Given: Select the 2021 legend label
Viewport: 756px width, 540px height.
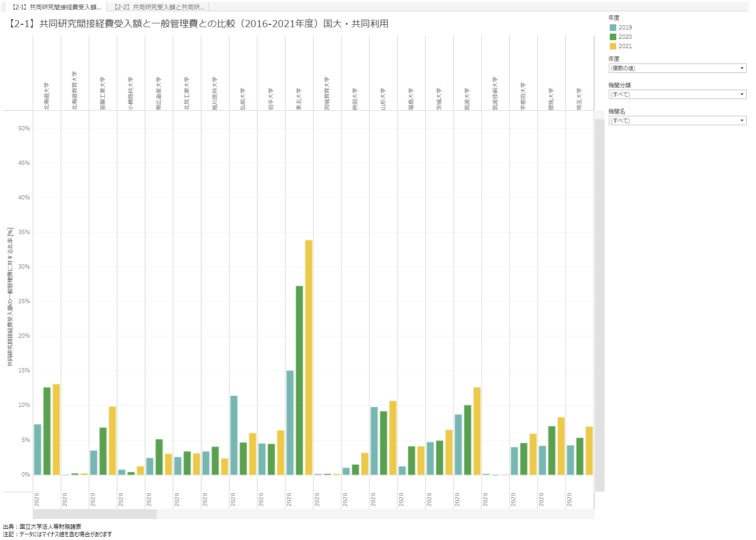Looking at the screenshot, I should 625,46.
